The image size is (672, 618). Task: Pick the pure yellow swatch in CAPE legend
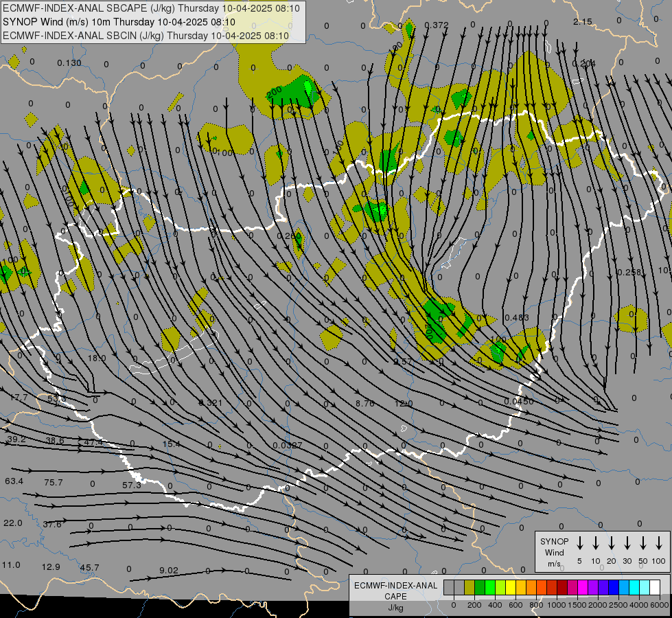pos(511,588)
